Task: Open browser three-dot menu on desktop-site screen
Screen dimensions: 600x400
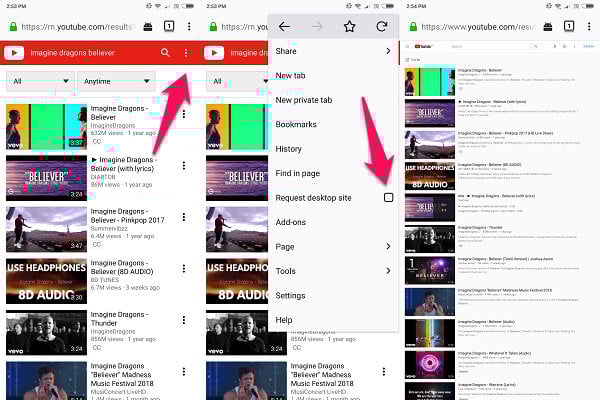Action: [x=589, y=26]
